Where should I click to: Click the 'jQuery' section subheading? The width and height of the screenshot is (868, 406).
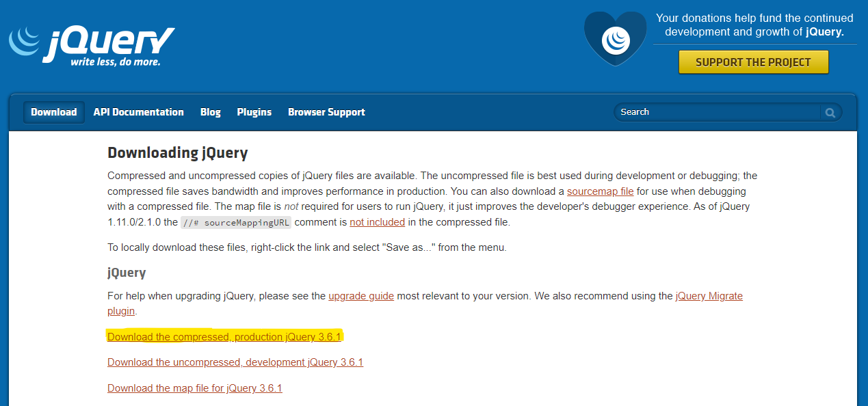(127, 273)
